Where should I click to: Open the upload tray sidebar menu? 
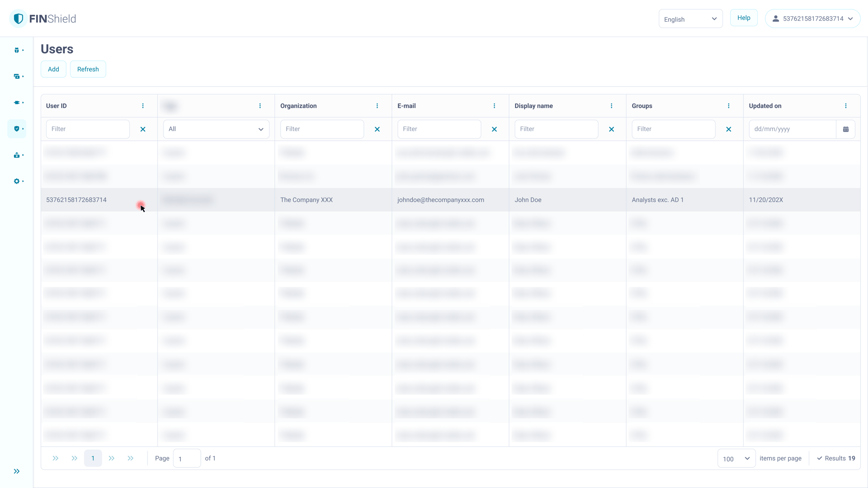click(17, 155)
